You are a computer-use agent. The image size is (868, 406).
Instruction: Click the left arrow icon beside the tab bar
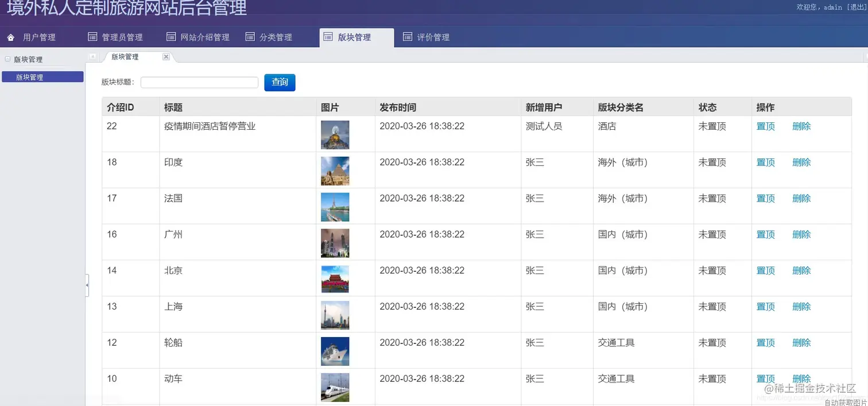point(93,57)
